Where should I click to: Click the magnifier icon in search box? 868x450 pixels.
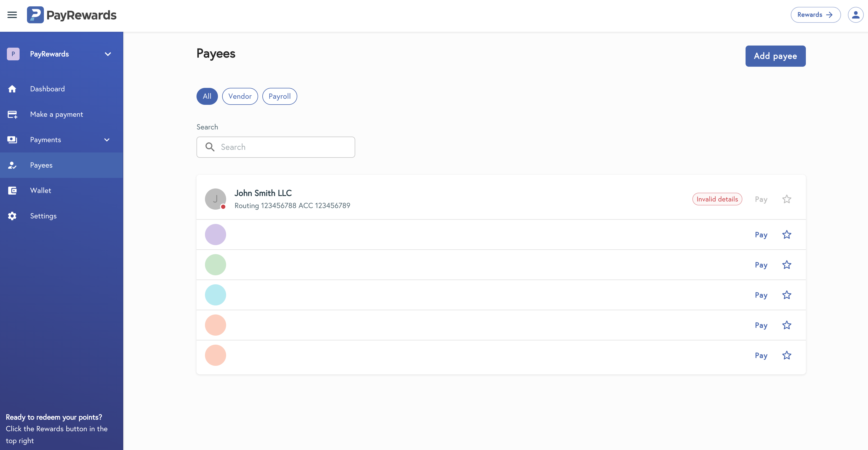pyautogui.click(x=210, y=147)
